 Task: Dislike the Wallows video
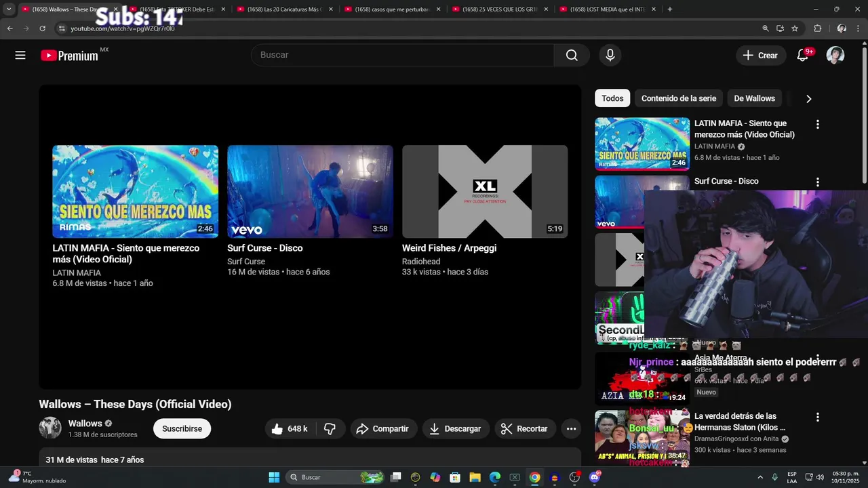tap(330, 428)
